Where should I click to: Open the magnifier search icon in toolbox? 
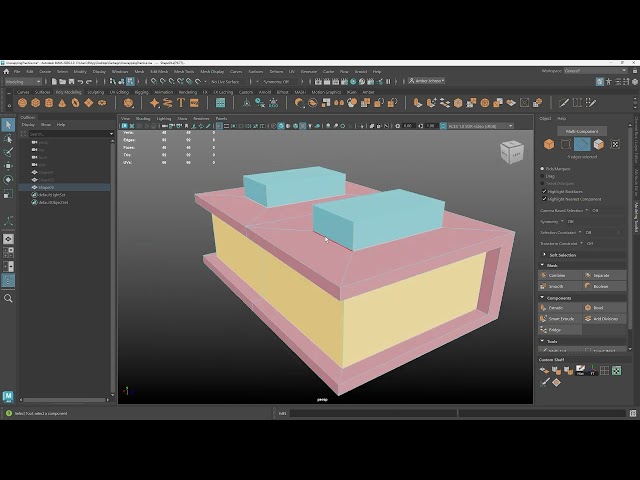(8, 298)
